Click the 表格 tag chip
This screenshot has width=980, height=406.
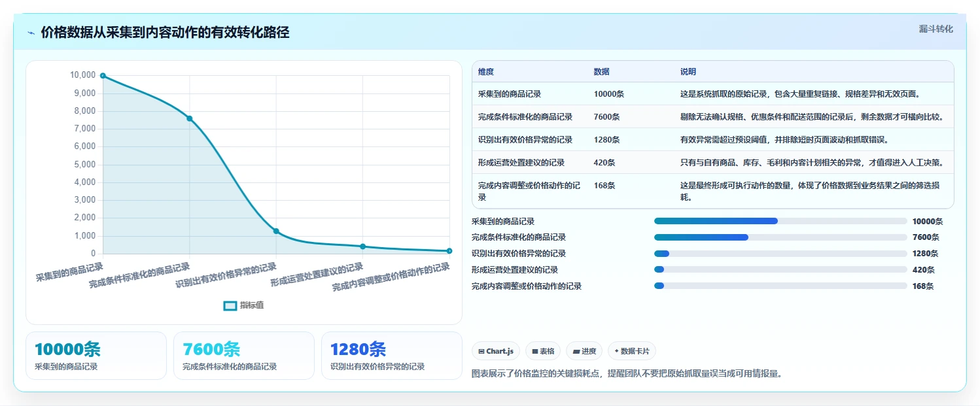[x=543, y=351]
